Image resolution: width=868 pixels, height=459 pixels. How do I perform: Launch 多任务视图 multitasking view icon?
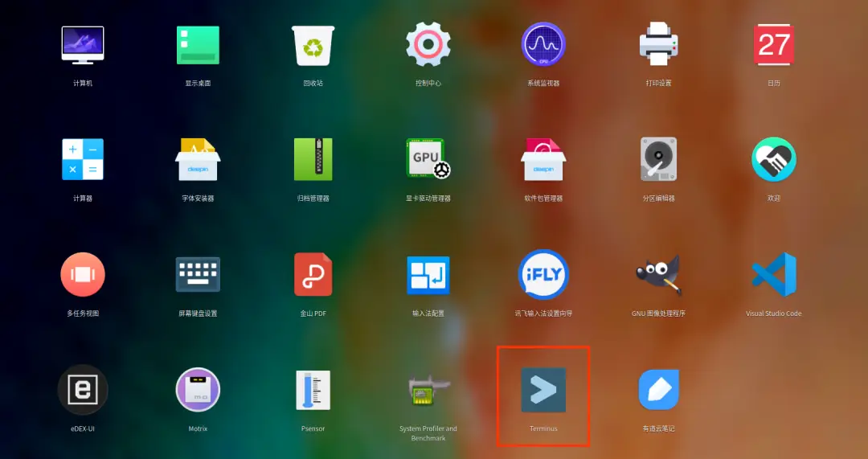[x=83, y=275]
